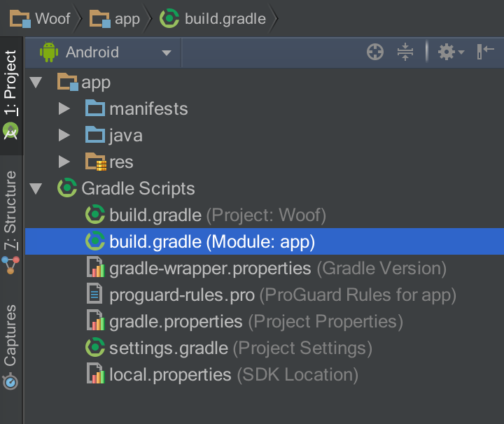
Task: Click the Android Studio icon on the Project tab
Action: [x=10, y=131]
